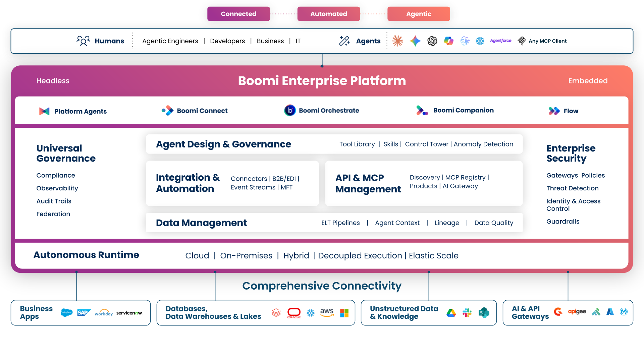Image resolution: width=644 pixels, height=362 pixels.
Task: Click the Azure A logo
Action: pos(610,312)
